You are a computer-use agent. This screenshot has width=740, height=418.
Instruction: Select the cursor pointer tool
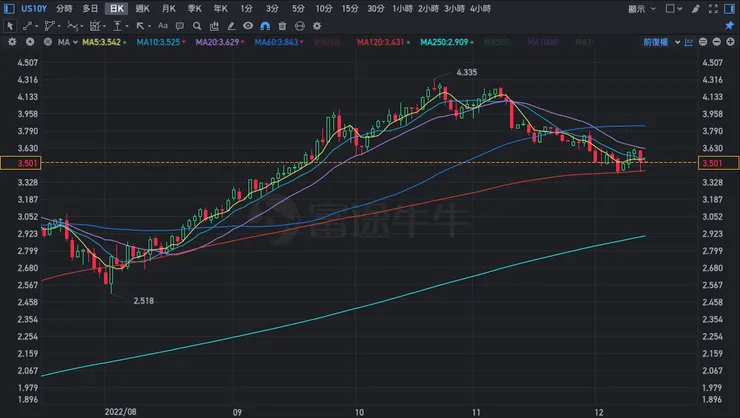10,26
